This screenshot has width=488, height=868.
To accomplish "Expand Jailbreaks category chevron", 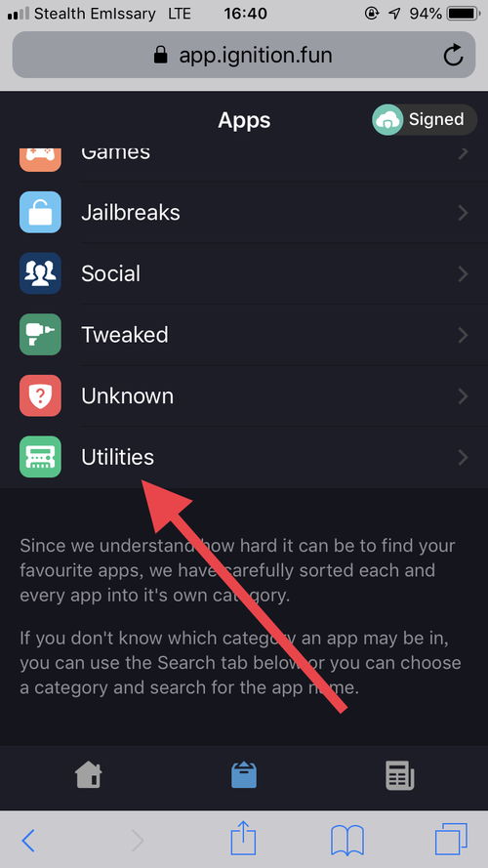I will pyautogui.click(x=463, y=213).
